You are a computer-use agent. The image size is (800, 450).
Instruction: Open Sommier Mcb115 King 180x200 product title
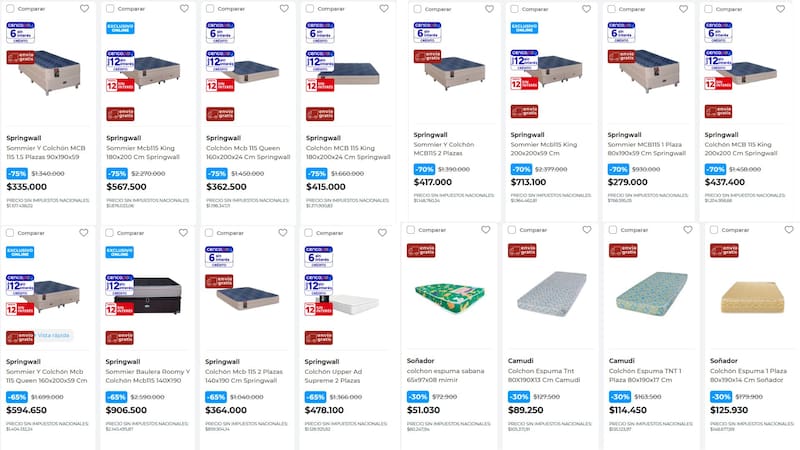tap(146, 153)
